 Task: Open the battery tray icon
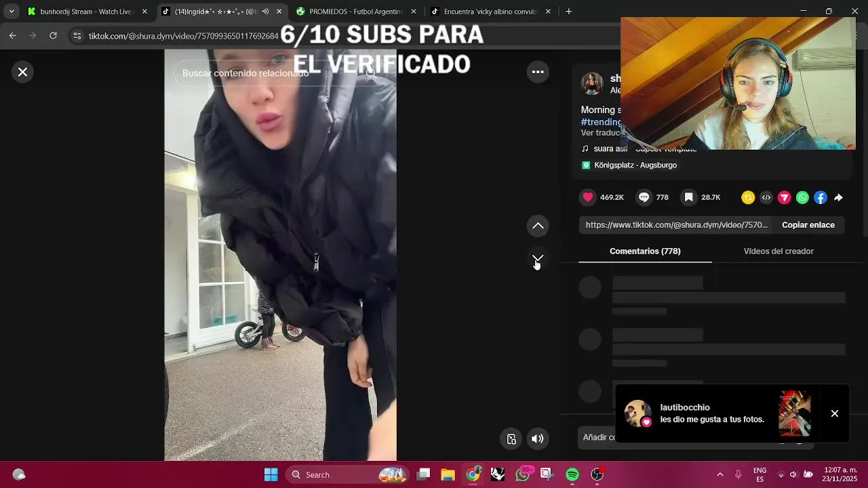click(808, 474)
